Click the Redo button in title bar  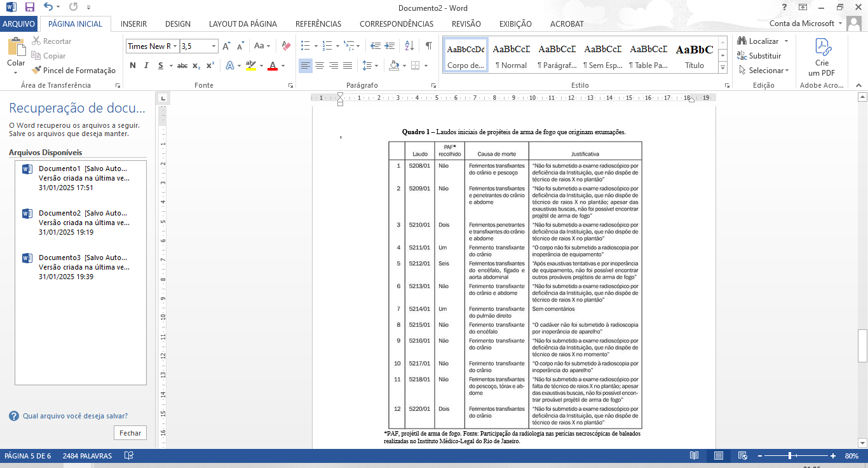[73, 8]
